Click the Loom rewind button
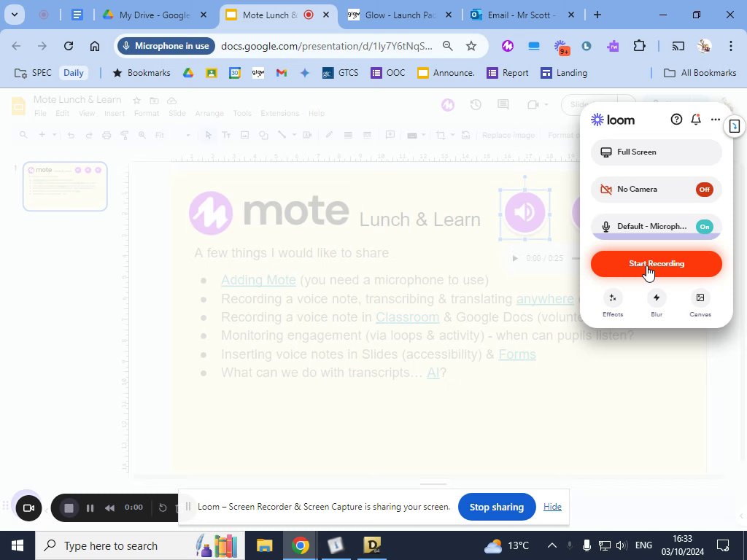 coord(109,508)
